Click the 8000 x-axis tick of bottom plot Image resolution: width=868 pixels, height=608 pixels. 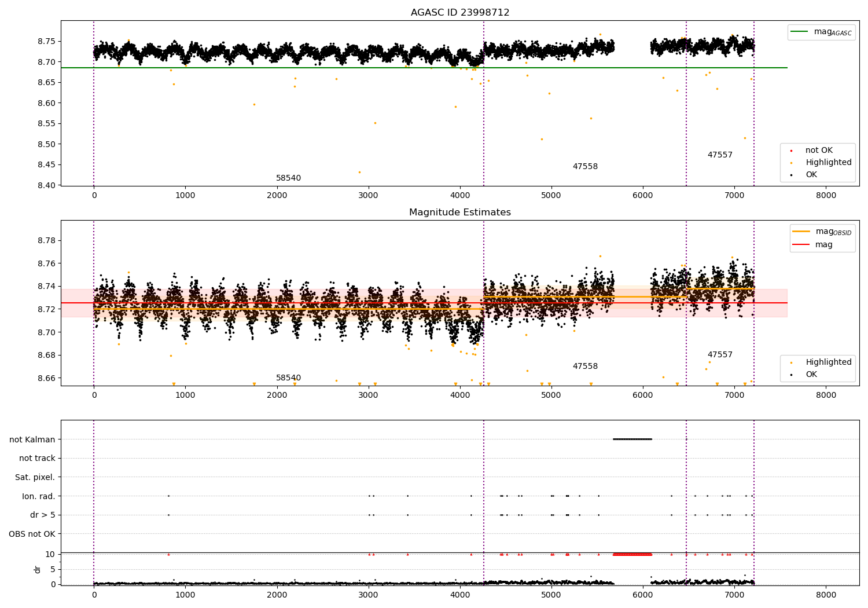(x=826, y=595)
